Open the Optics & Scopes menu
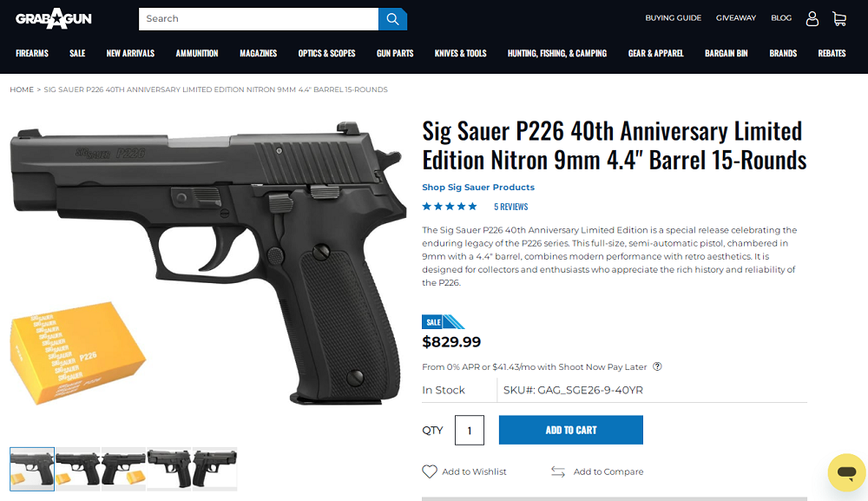868x501 pixels. pos(326,53)
